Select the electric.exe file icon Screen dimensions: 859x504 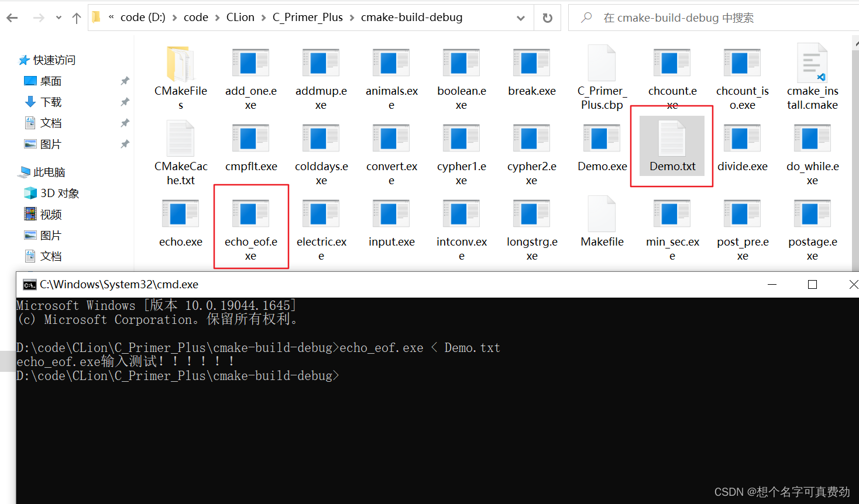321,214
